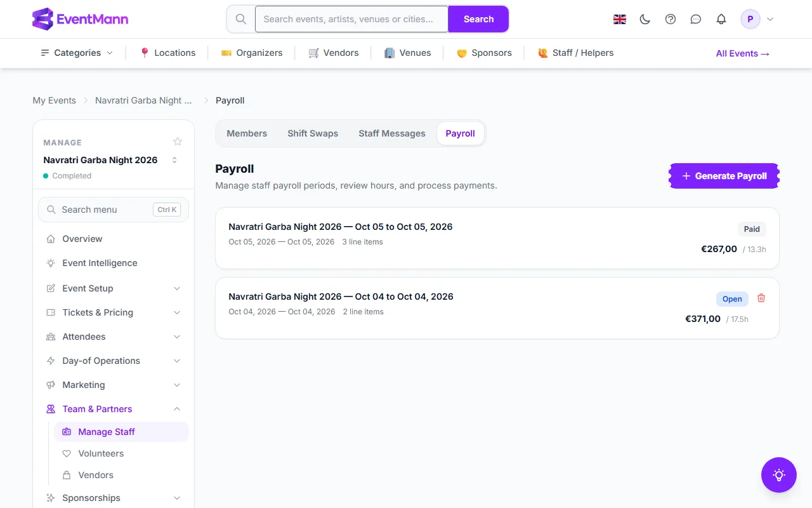Open Overview from the sidebar
The height and width of the screenshot is (508, 812).
[114, 239]
